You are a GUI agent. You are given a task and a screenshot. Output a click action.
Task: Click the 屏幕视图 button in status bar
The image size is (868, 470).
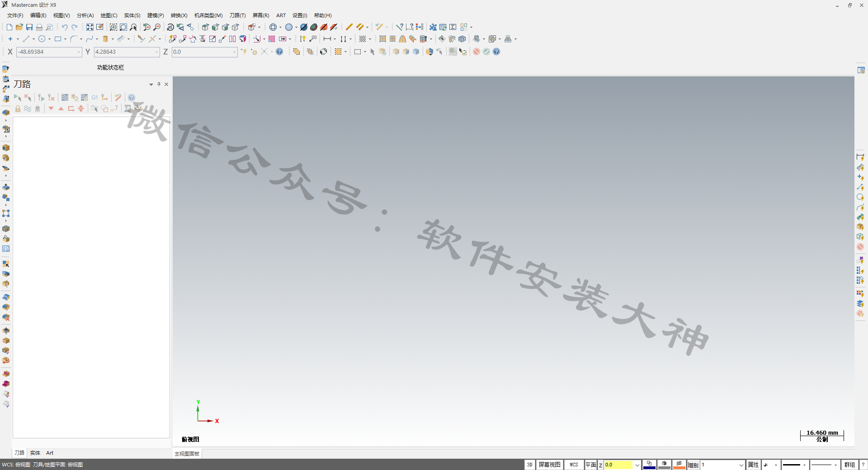(x=549, y=465)
